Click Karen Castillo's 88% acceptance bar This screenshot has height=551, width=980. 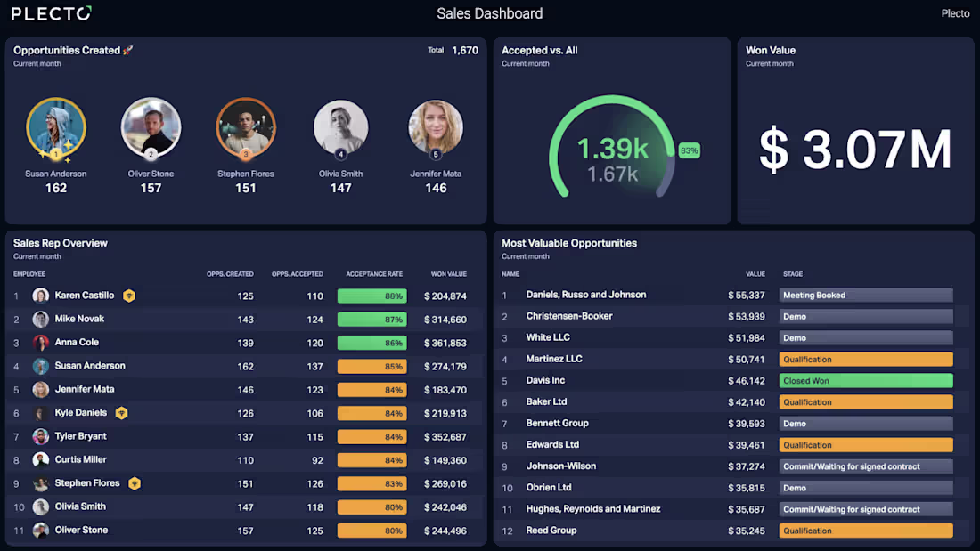pyautogui.click(x=372, y=296)
